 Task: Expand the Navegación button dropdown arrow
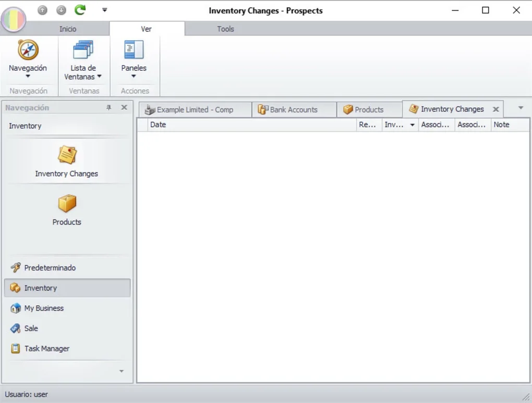click(28, 76)
